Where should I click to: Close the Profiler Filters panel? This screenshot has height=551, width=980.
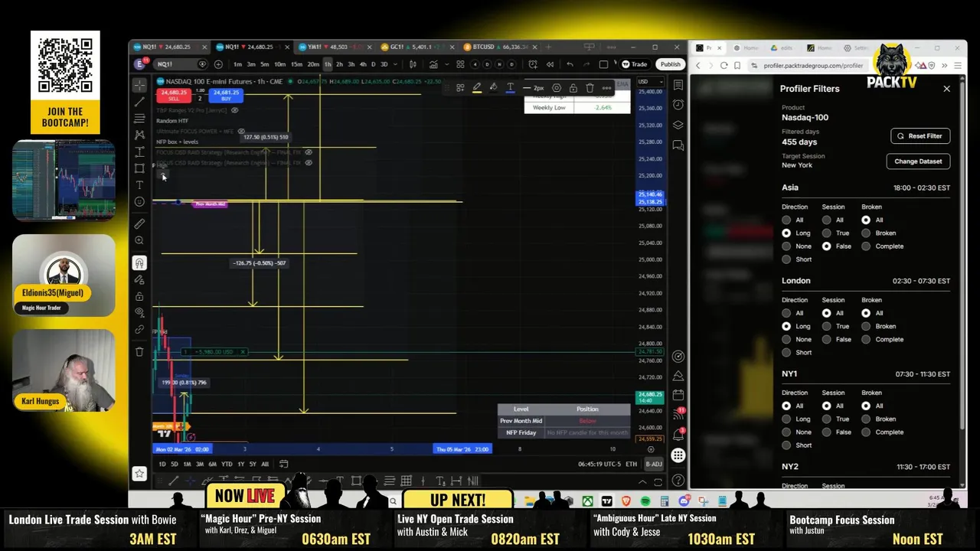(946, 89)
